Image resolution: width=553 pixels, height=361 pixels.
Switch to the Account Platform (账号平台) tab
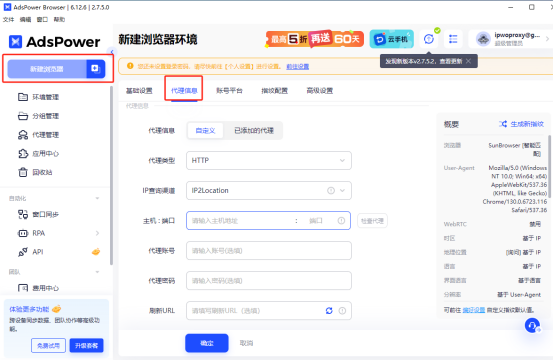pos(229,91)
